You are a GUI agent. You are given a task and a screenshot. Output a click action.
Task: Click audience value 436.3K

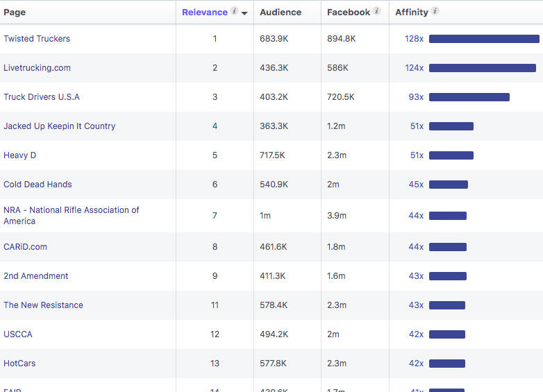pyautogui.click(x=274, y=68)
